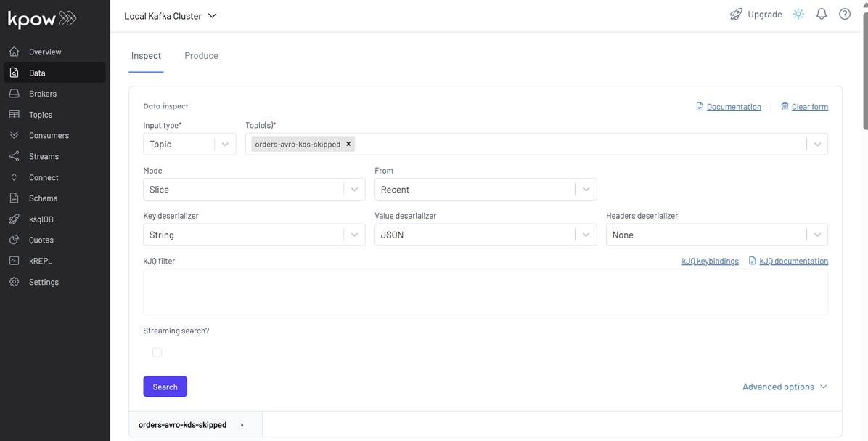This screenshot has width=868, height=441.
Task: Open Input type dropdown
Action: [190, 144]
